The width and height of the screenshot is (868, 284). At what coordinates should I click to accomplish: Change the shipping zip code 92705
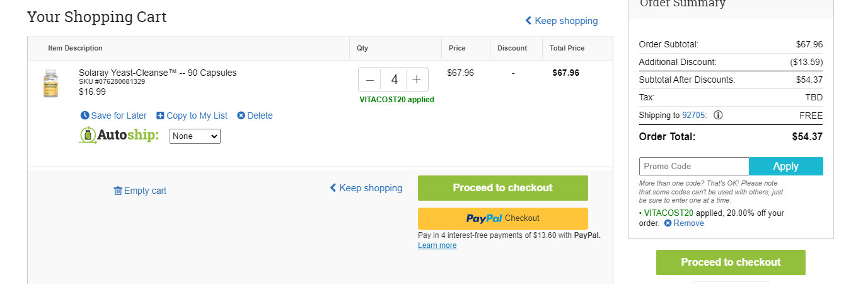(693, 115)
